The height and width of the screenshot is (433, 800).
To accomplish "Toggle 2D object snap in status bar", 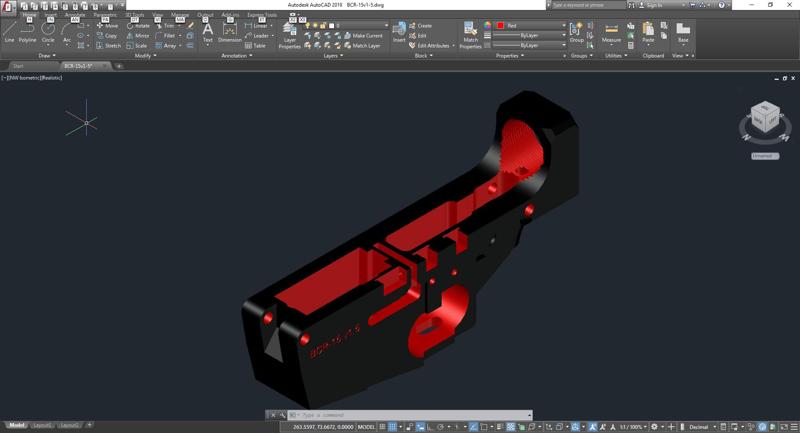I will click(484, 427).
